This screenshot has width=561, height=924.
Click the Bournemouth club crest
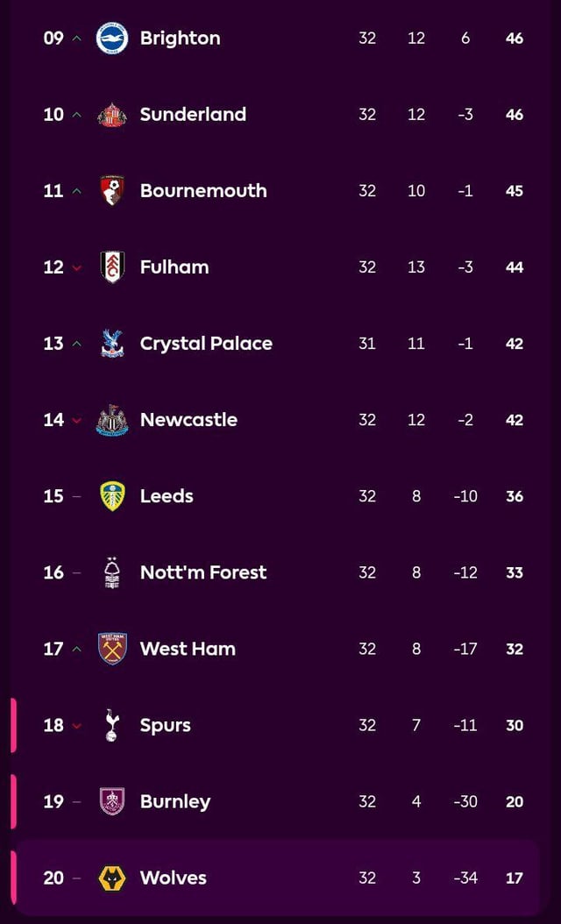[x=112, y=190]
